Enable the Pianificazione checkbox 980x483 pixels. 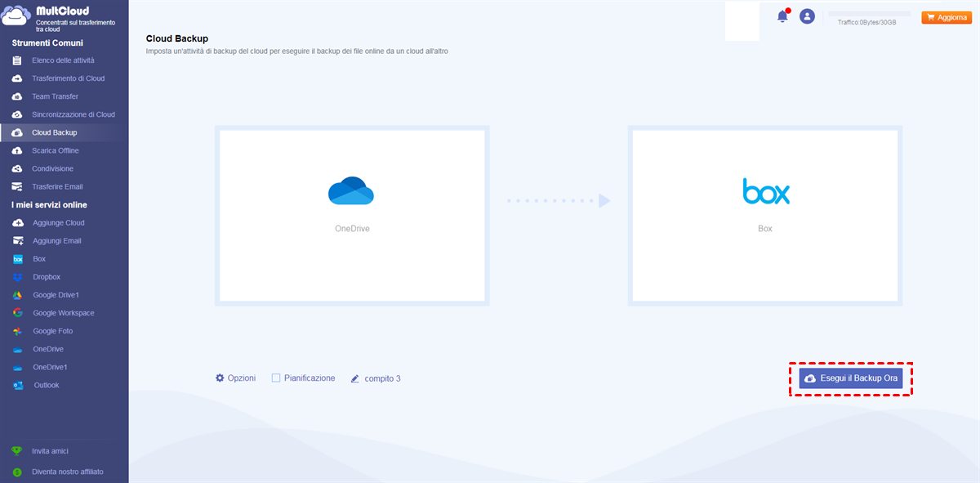276,378
